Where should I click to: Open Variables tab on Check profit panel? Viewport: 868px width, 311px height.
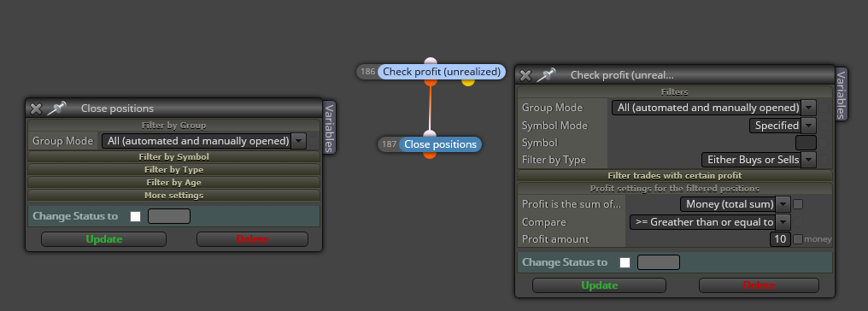click(841, 94)
